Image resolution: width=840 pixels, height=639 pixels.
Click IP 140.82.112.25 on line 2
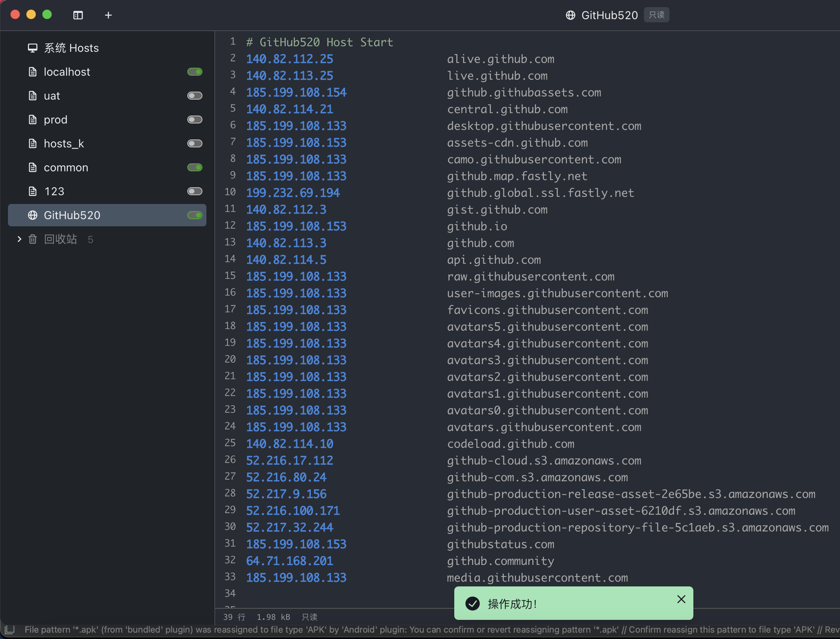[x=290, y=59]
